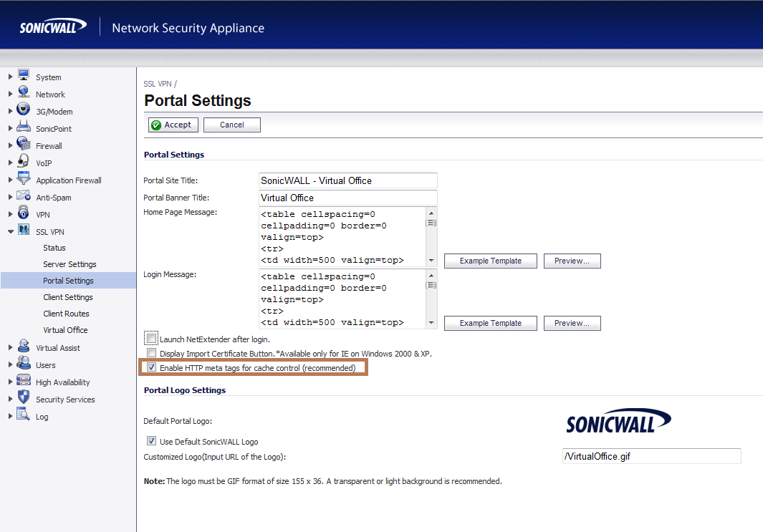Click Login Message scrollbar down arrow
This screenshot has height=532, width=763.
click(431, 323)
